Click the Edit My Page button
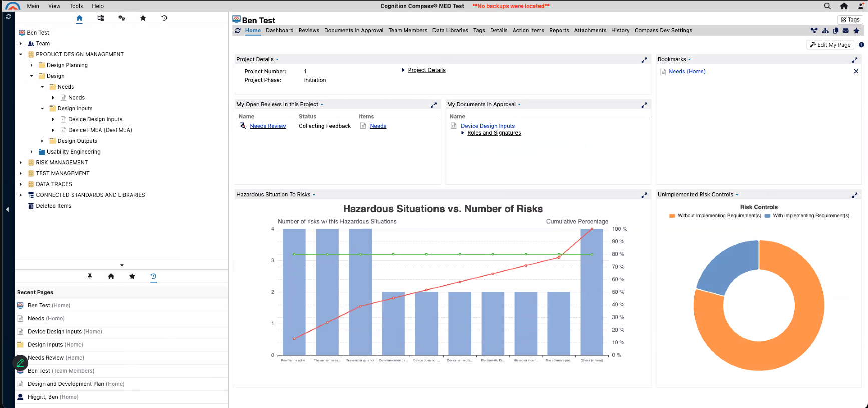The width and height of the screenshot is (868, 408). (x=830, y=45)
